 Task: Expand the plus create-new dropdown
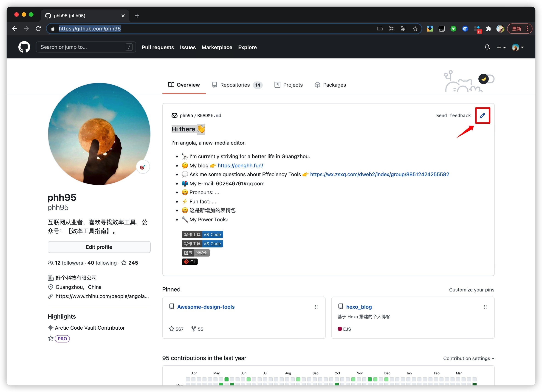point(501,47)
